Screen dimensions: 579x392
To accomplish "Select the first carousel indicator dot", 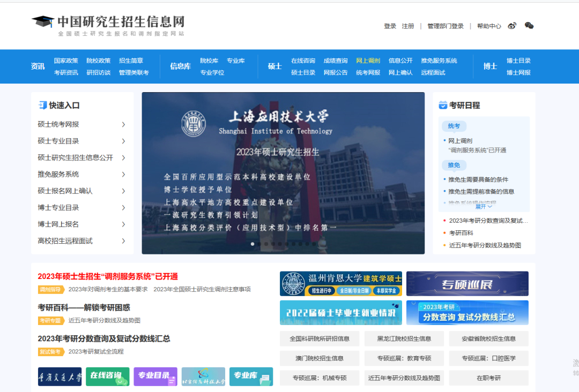I will pos(253,244).
